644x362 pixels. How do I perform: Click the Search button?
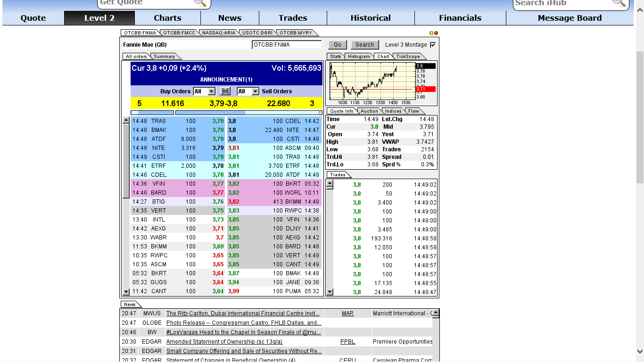tap(364, 44)
